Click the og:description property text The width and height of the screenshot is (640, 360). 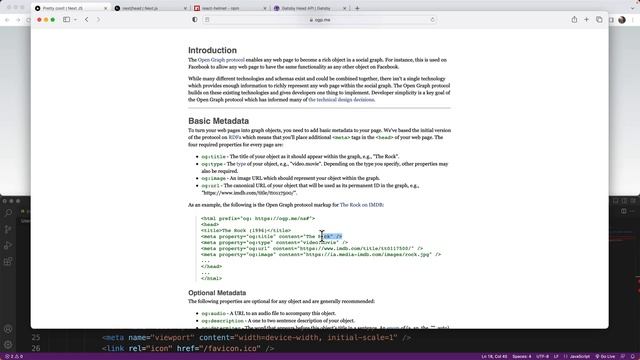[222, 321]
